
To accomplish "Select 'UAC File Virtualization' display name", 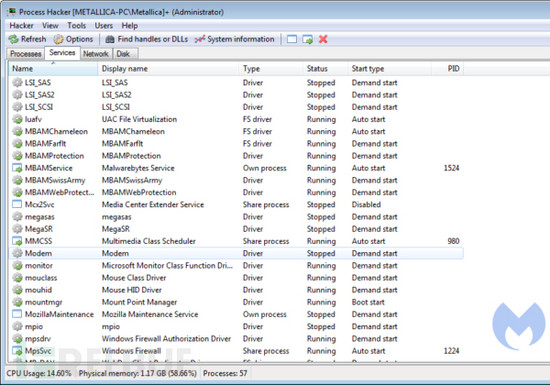I will [x=139, y=119].
